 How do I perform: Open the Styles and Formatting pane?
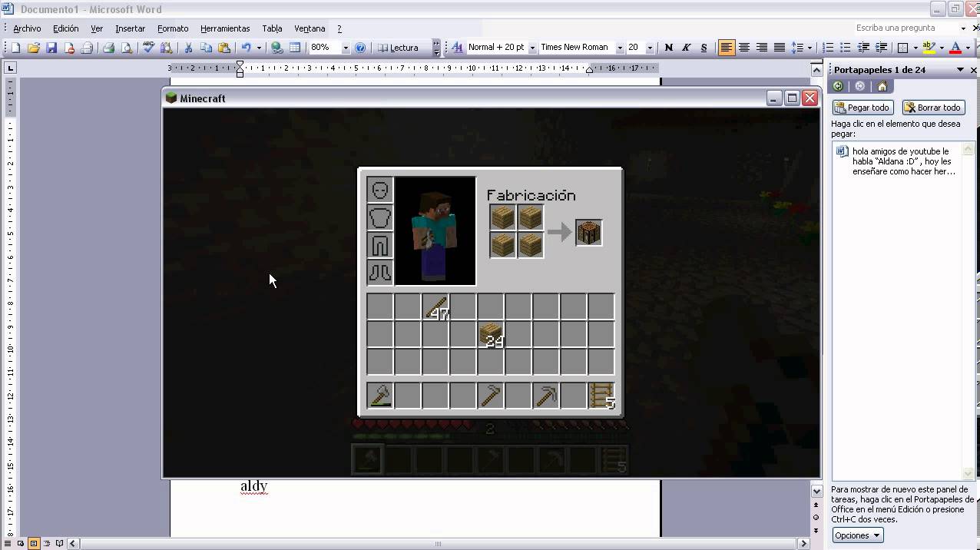457,48
